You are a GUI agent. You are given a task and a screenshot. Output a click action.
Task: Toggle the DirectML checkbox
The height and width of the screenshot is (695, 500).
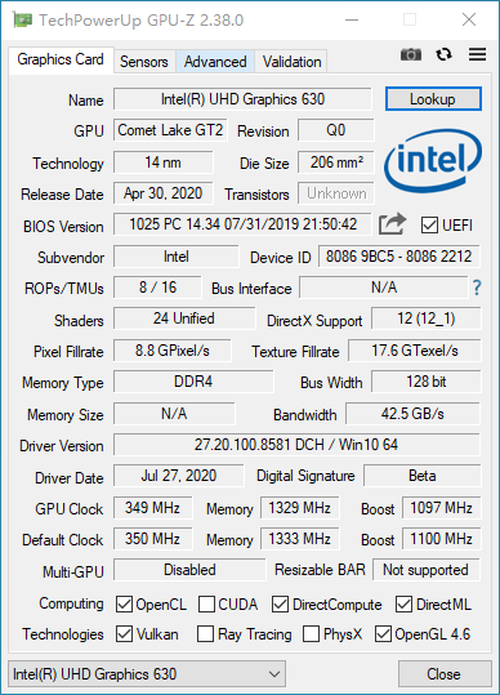404,604
